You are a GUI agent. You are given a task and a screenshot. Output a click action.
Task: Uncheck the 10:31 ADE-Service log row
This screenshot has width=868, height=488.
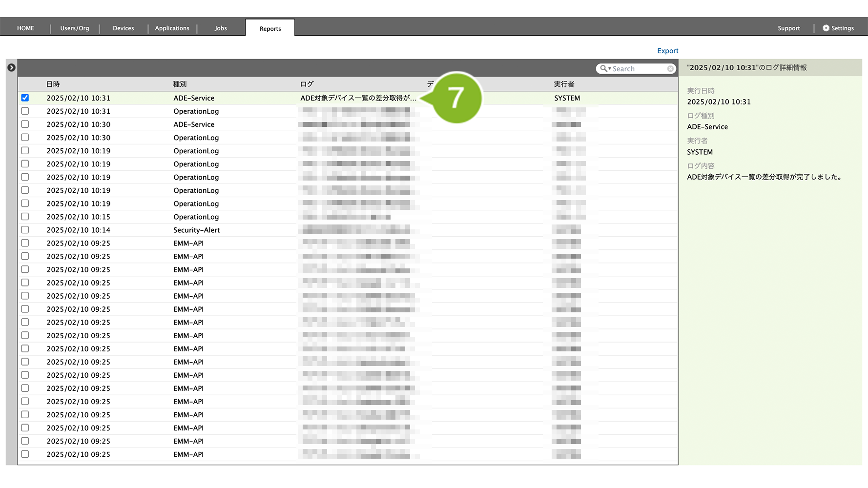(25, 98)
